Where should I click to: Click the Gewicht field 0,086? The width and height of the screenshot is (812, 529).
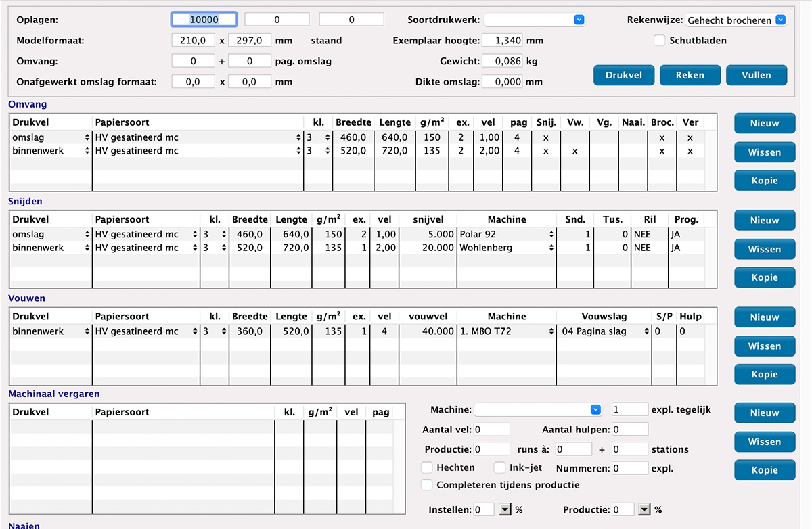[503, 61]
